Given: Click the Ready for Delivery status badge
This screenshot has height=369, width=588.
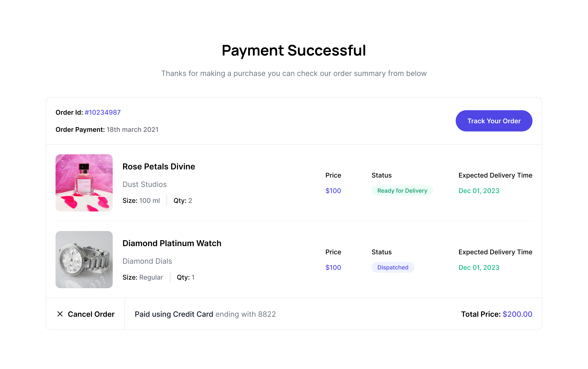Looking at the screenshot, I should coord(402,191).
